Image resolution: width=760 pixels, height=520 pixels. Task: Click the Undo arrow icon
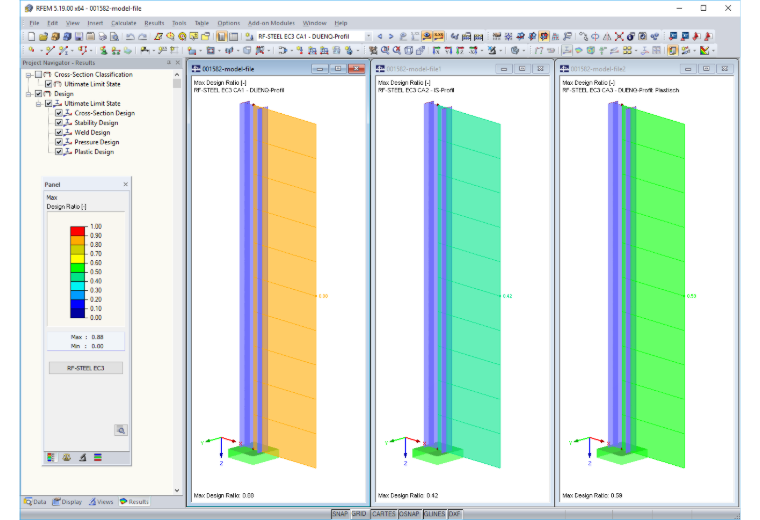pyautogui.click(x=130, y=36)
